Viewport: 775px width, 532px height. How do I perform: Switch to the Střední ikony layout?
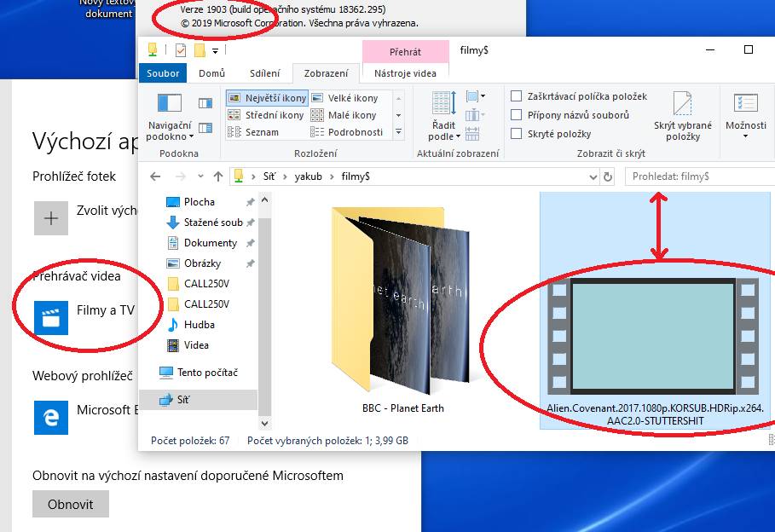[266, 115]
